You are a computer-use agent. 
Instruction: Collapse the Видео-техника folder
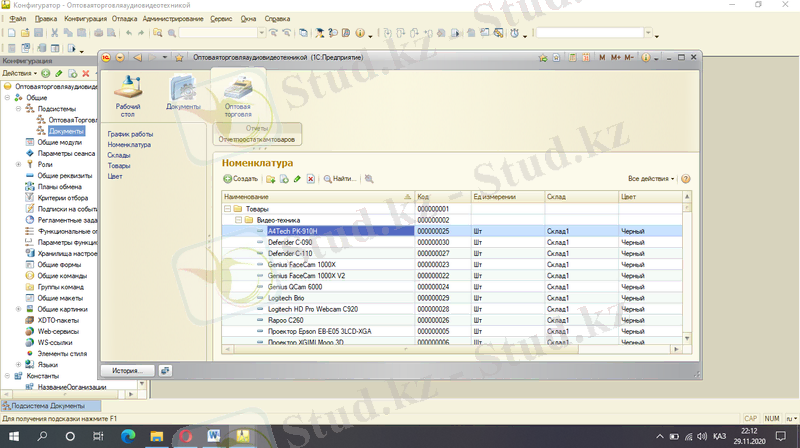pyautogui.click(x=238, y=219)
